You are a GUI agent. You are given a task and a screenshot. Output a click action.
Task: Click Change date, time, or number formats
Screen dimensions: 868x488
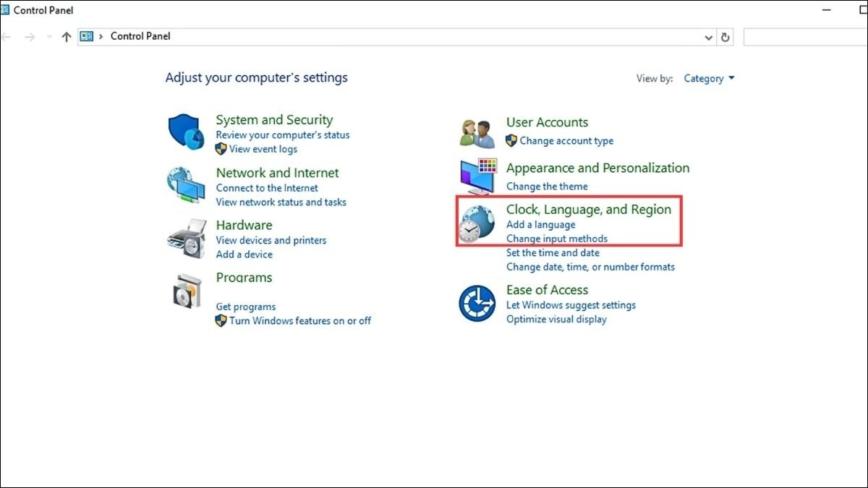pos(590,267)
